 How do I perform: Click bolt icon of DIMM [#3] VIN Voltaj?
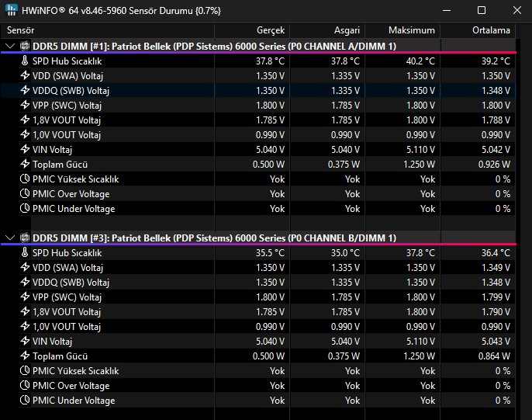[x=25, y=342]
